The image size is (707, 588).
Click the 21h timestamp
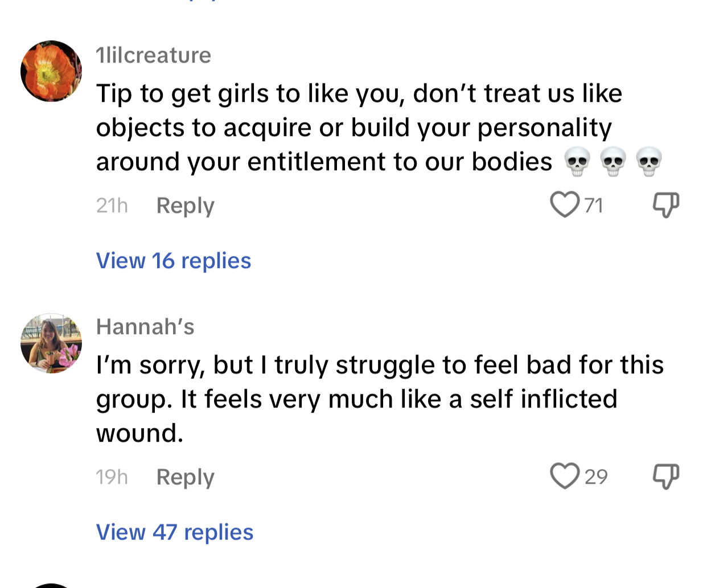click(x=112, y=205)
